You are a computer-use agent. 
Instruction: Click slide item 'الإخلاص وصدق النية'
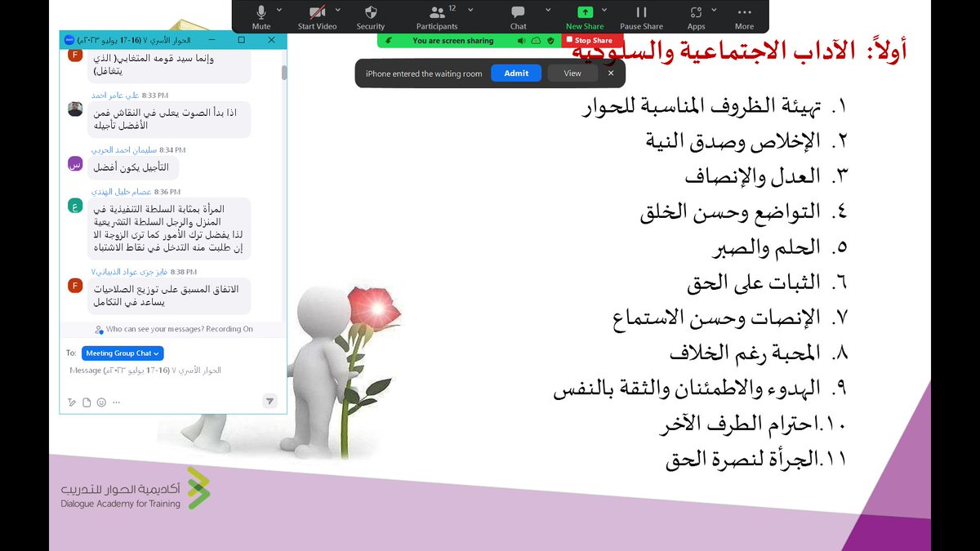(732, 141)
